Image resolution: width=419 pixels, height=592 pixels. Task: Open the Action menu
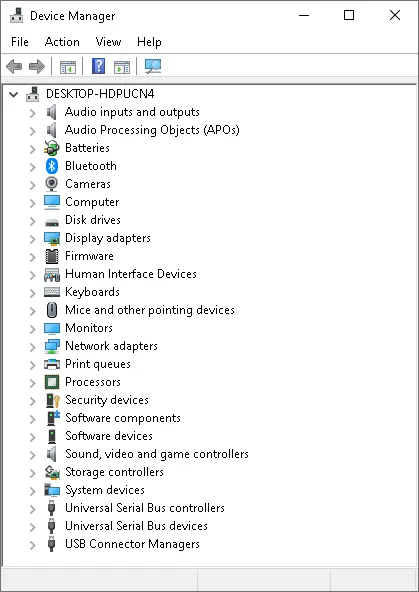pyautogui.click(x=62, y=42)
